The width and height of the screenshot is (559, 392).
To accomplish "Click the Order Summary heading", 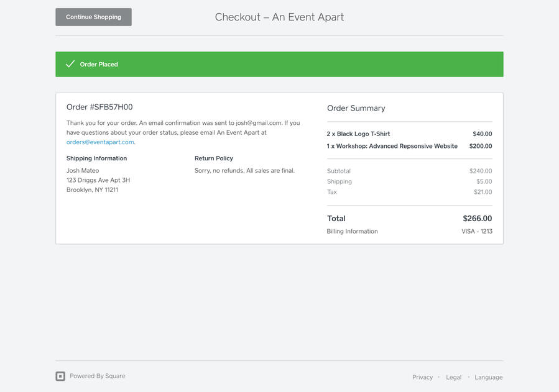I will 356,108.
